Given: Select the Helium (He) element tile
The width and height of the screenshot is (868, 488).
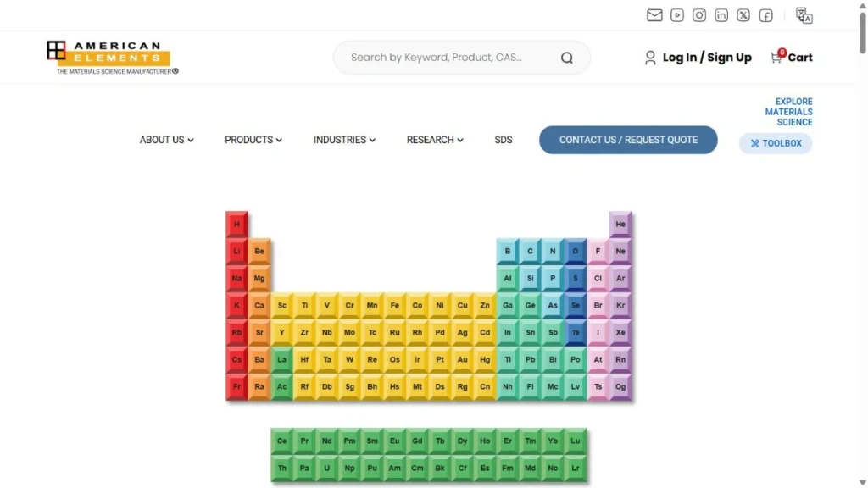Looking at the screenshot, I should (x=620, y=224).
